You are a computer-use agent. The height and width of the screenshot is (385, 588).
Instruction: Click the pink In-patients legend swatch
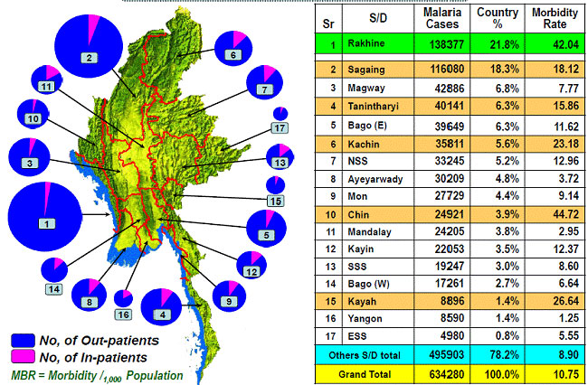click(x=23, y=357)
